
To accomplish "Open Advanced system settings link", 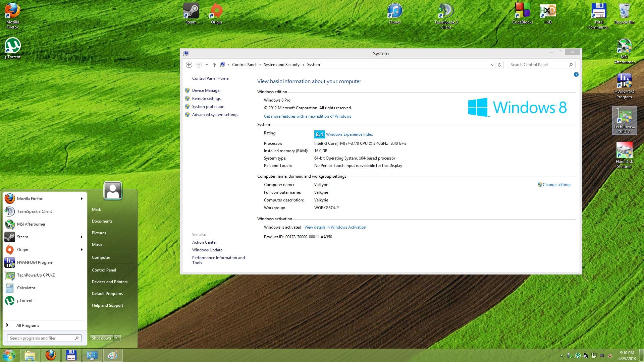I will pyautogui.click(x=215, y=115).
